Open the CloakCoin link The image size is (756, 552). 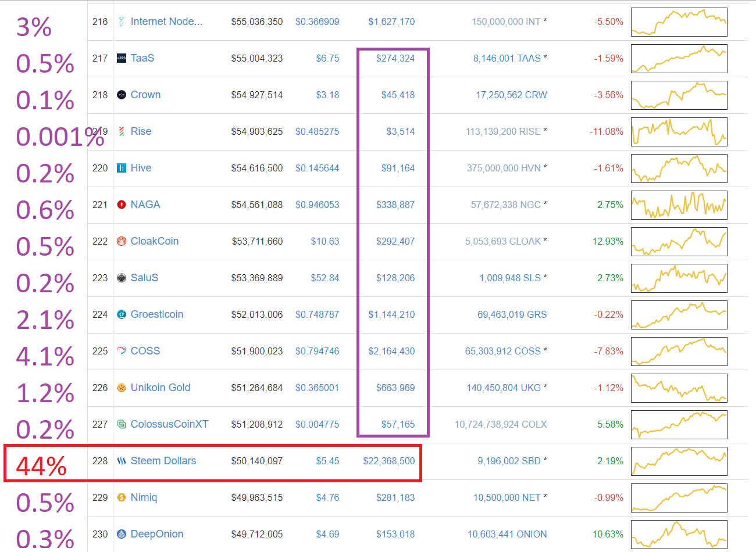pyautogui.click(x=155, y=241)
